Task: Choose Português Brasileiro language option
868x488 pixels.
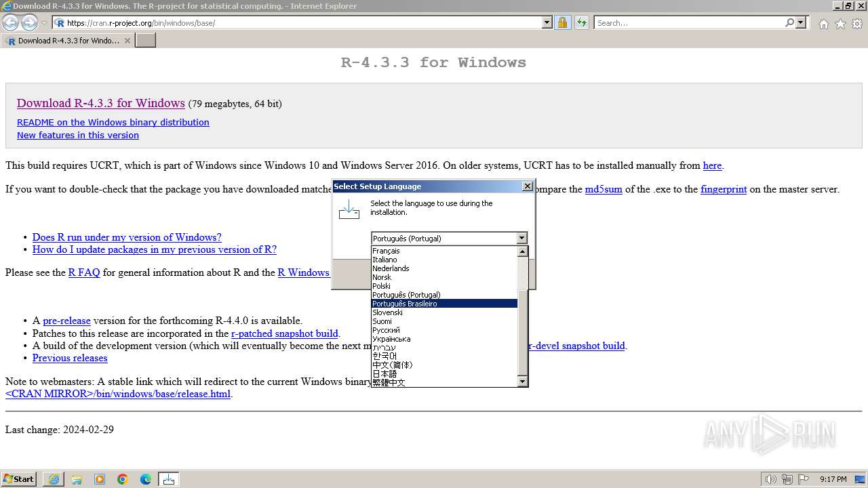Action: click(444, 304)
